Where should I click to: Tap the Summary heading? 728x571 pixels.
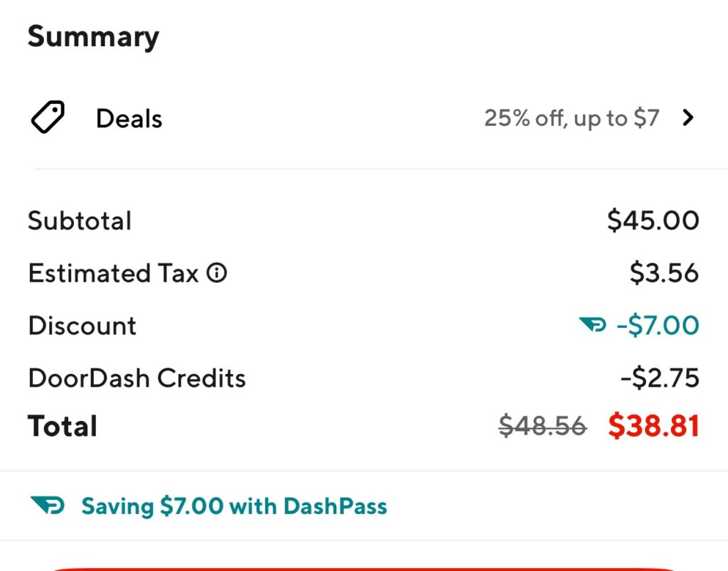[93, 37]
